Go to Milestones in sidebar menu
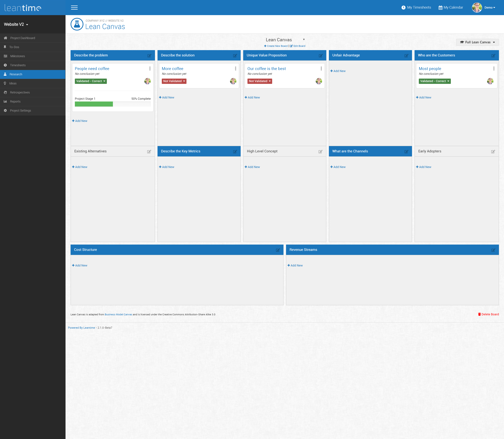Image resolution: width=504 pixels, height=439 pixels. coord(17,56)
